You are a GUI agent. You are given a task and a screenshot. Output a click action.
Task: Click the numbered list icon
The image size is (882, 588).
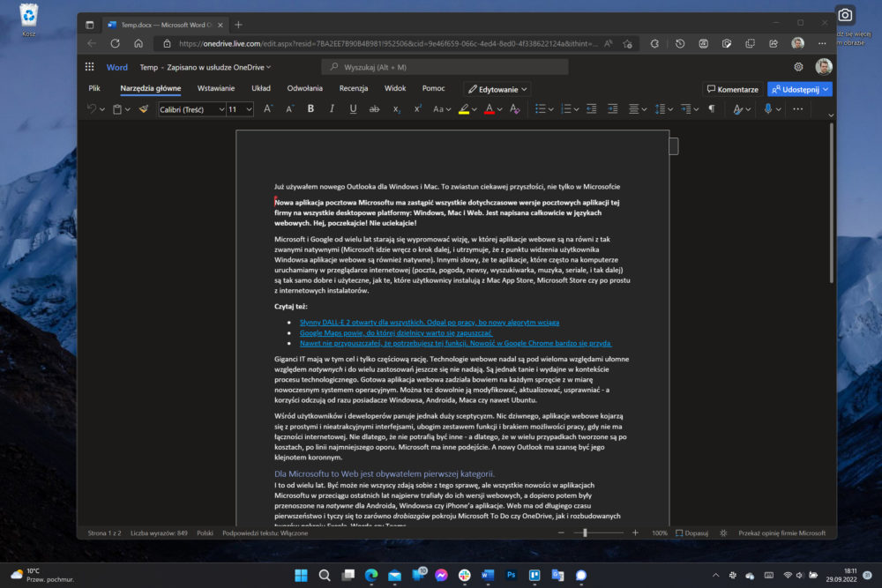point(566,109)
